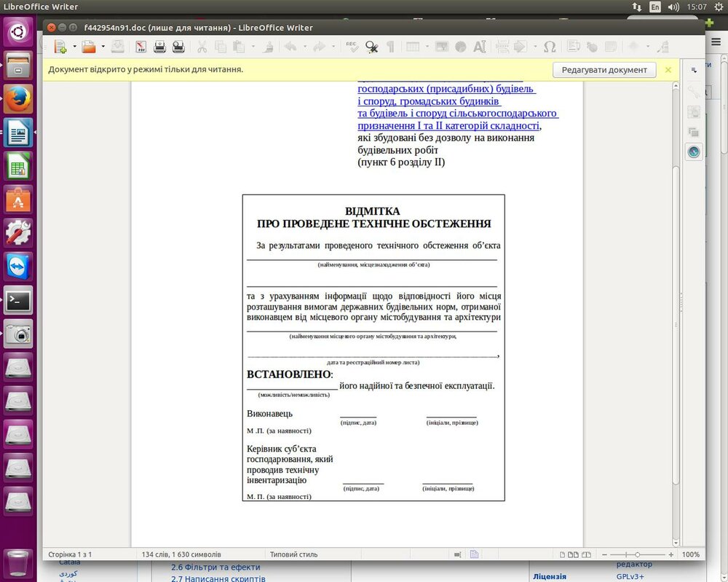Open Navigator compass in the sidebar
Image resolution: width=728 pixels, height=582 pixels.
click(694, 152)
